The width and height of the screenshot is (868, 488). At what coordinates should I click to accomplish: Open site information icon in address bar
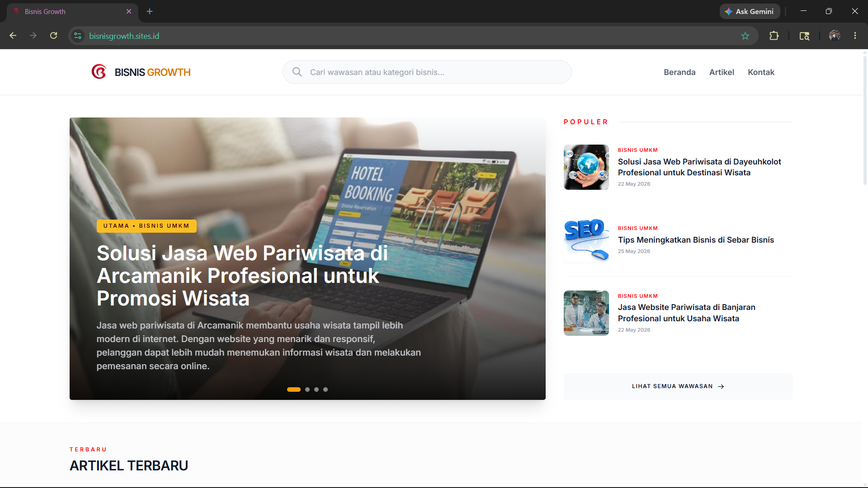[x=78, y=36]
